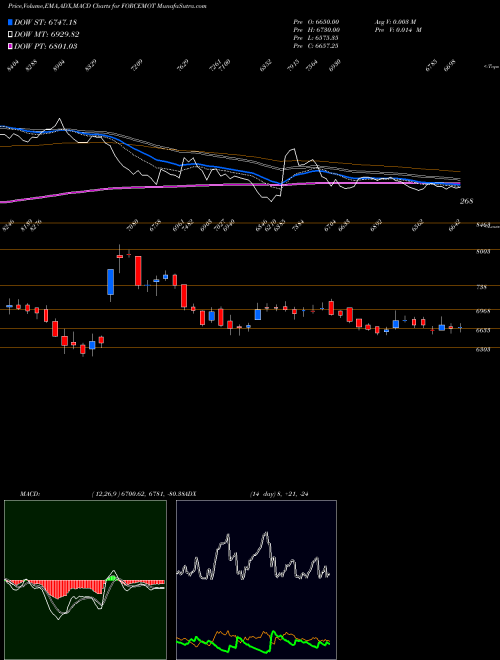The width and height of the screenshot is (500, 660).
Task: Select the 'DOW MT: 6929.82' legend text
Action: point(47,34)
